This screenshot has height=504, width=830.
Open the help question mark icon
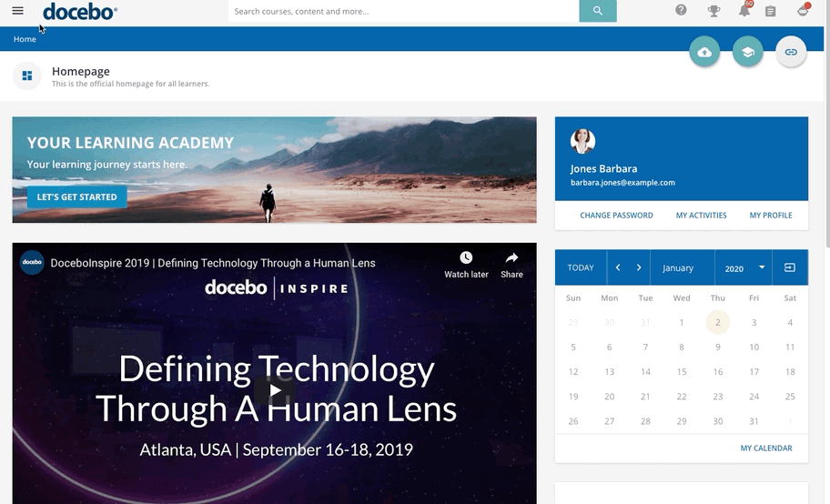[681, 10]
